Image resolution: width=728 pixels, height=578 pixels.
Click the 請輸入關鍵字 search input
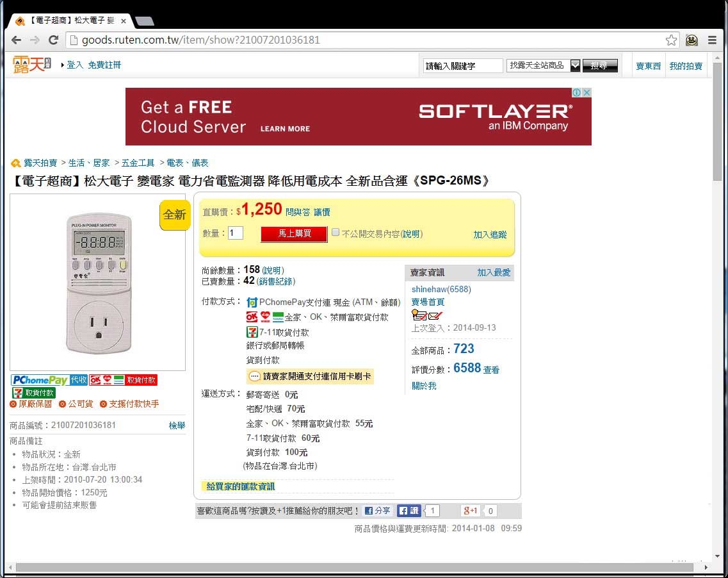[462, 65]
